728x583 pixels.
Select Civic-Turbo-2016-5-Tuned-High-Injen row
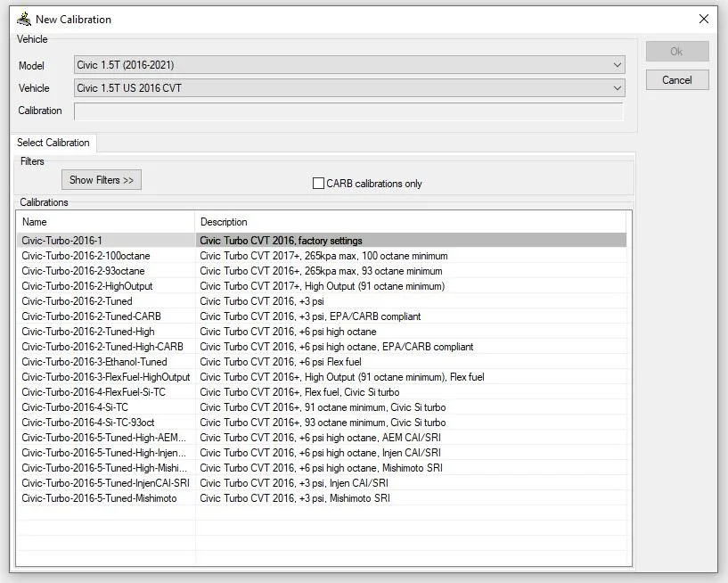click(322, 453)
